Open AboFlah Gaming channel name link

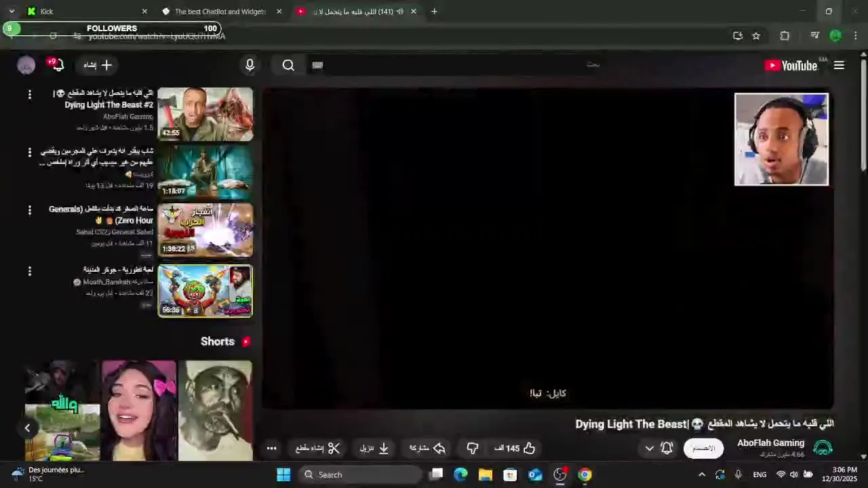(x=770, y=443)
